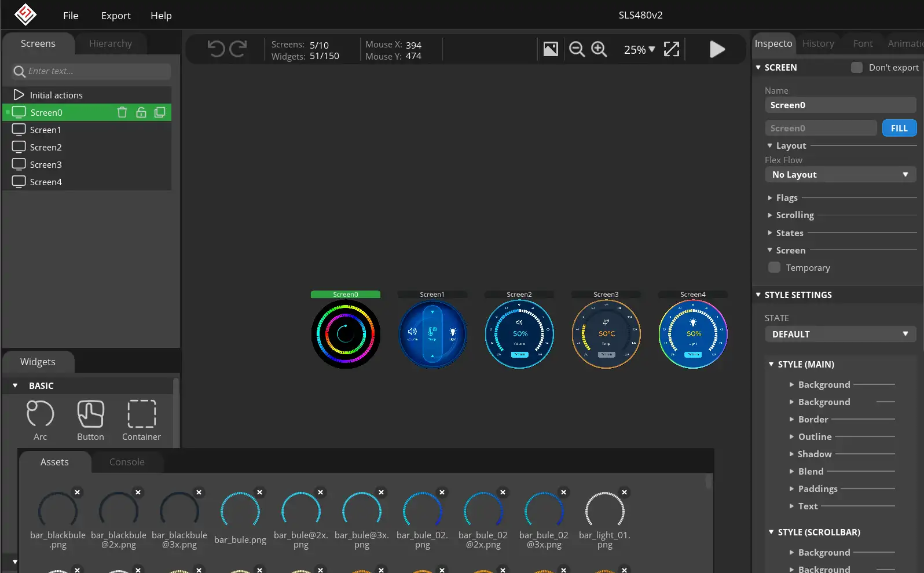Check the Temporary screen checkbox
Image resolution: width=924 pixels, height=573 pixels.
coord(774,267)
